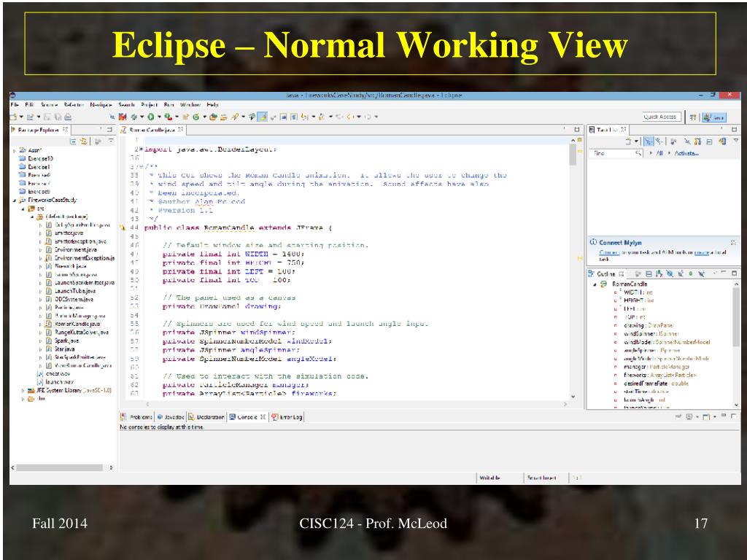
Task: Open the Source menu
Action: (49, 104)
